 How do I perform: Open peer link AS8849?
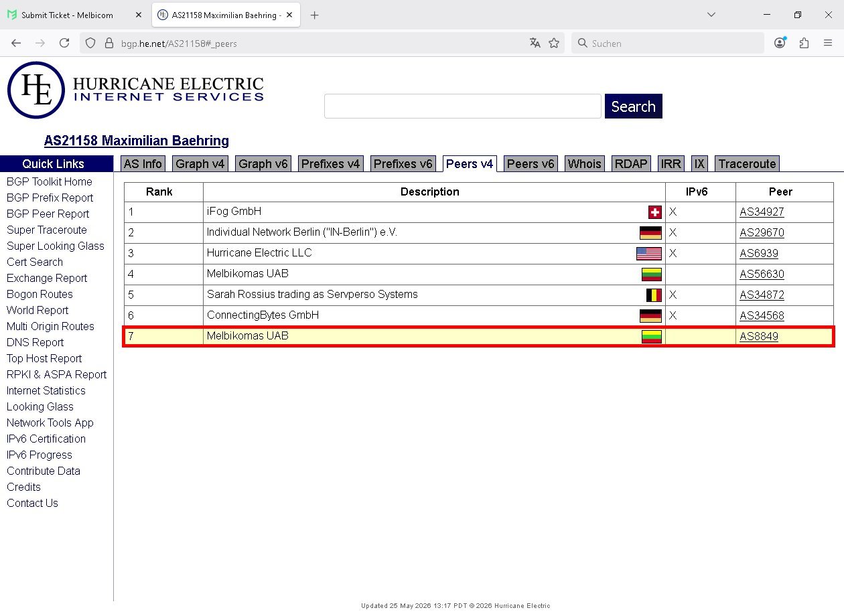759,337
